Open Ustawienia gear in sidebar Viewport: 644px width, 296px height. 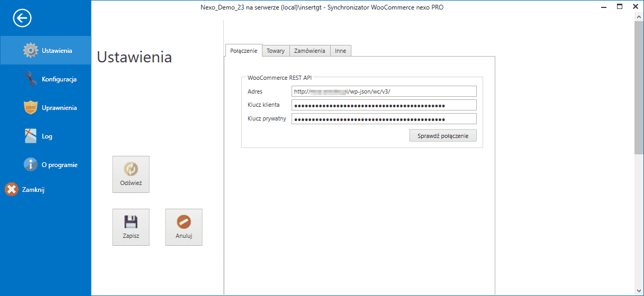pyautogui.click(x=31, y=50)
